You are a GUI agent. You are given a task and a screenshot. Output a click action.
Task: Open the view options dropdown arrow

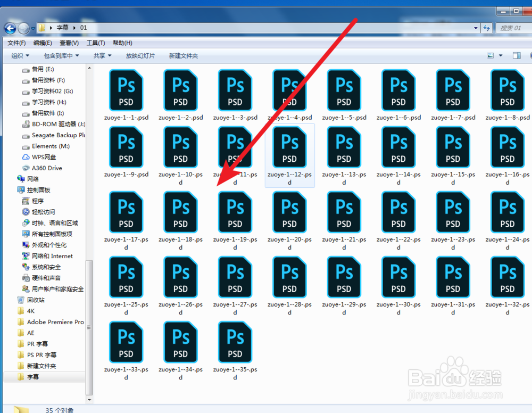coord(501,56)
